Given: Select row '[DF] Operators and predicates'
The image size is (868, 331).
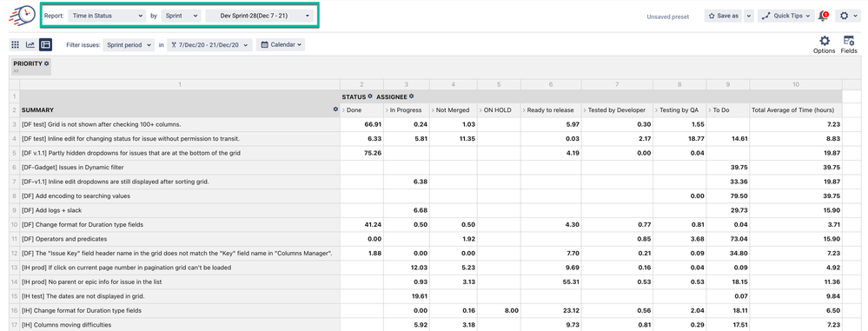Looking at the screenshot, I should point(180,239).
